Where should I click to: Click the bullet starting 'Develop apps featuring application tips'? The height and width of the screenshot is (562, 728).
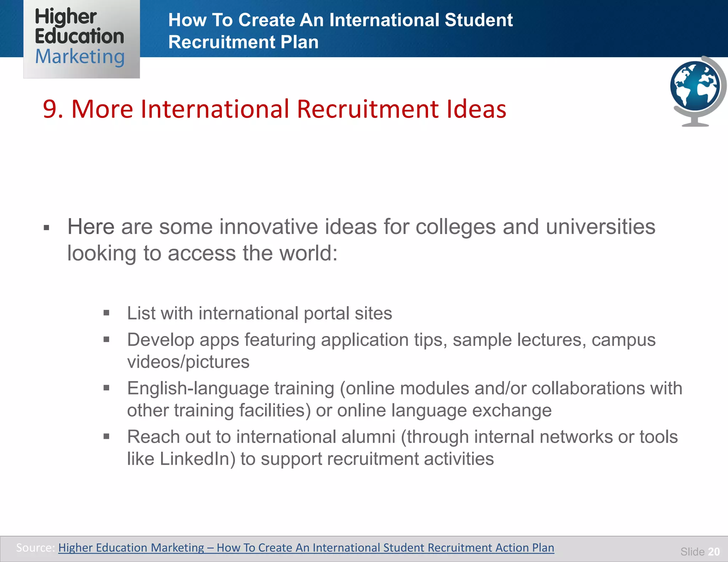pos(391,351)
